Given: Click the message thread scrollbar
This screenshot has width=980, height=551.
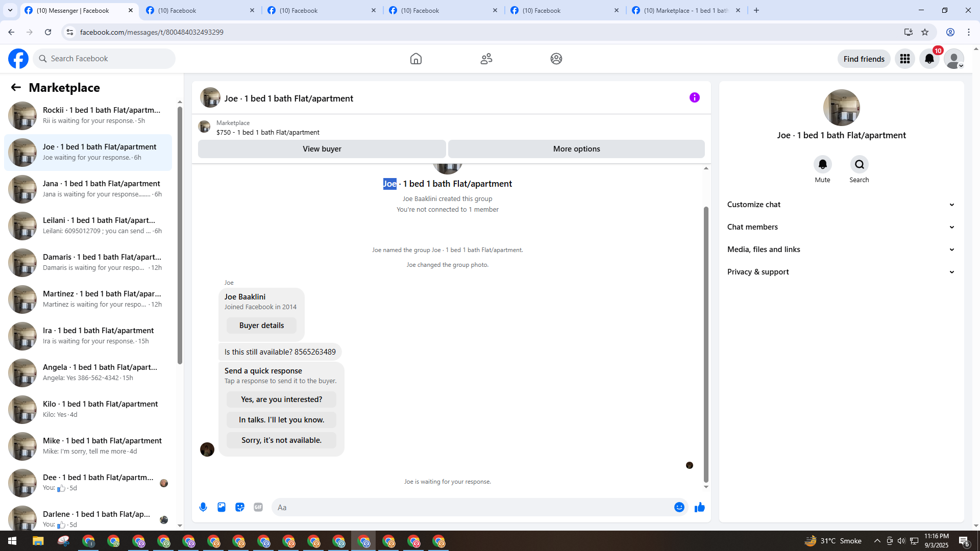Looking at the screenshot, I should (706, 344).
